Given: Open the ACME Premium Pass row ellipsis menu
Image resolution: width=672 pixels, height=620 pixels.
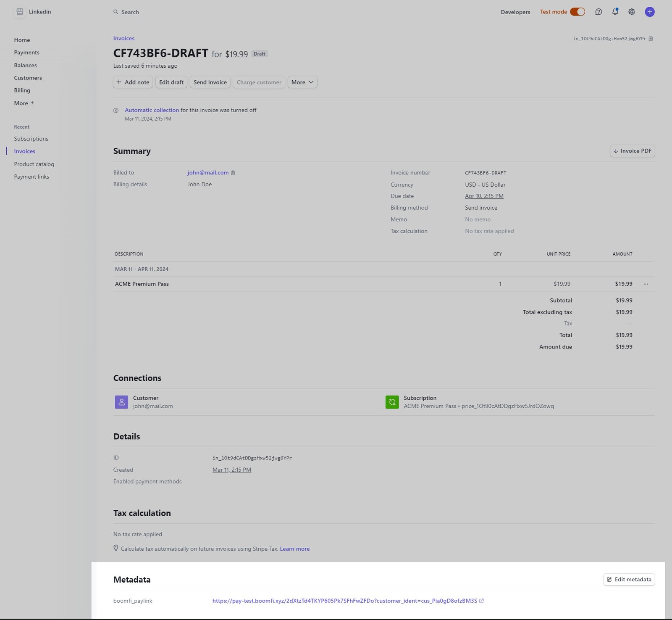Looking at the screenshot, I should (x=646, y=284).
